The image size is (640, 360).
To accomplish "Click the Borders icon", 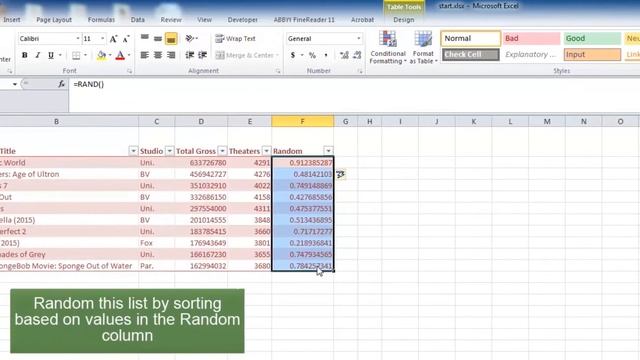I will coord(76,55).
